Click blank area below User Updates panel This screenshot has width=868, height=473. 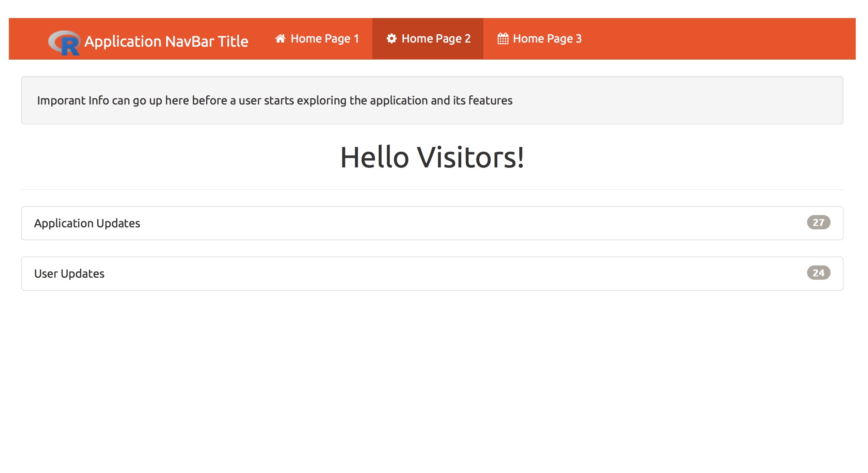tap(432, 374)
